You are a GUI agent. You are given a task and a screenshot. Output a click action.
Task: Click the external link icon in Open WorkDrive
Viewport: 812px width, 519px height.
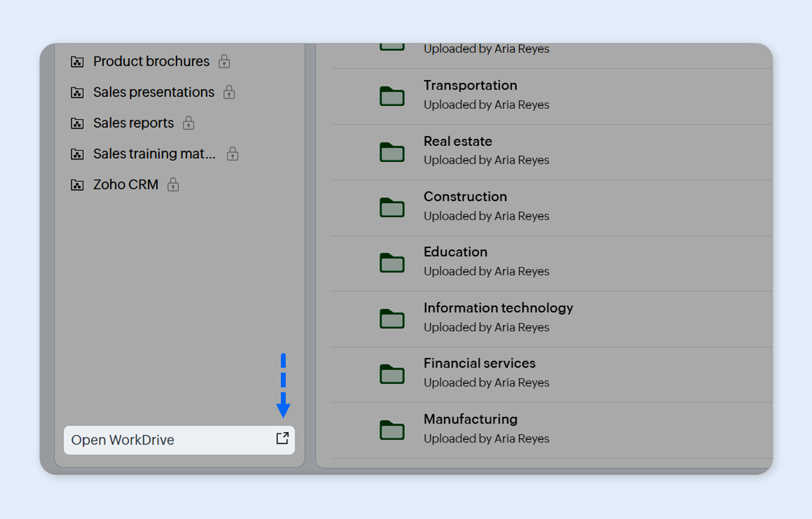click(x=282, y=438)
